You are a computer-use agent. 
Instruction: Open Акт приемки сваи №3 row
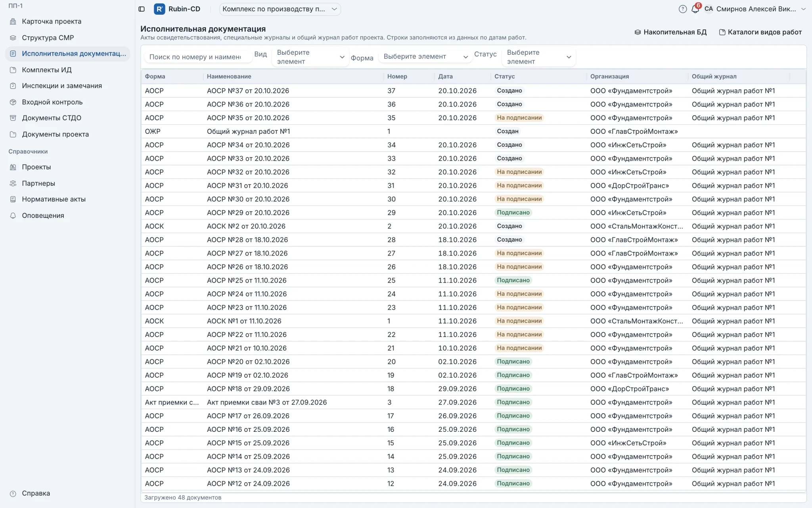coord(473,402)
